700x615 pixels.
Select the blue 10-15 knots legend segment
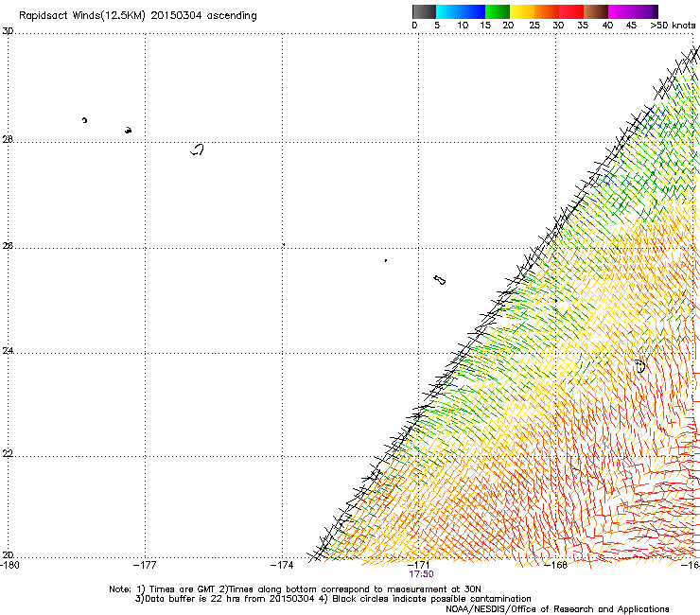(x=472, y=11)
